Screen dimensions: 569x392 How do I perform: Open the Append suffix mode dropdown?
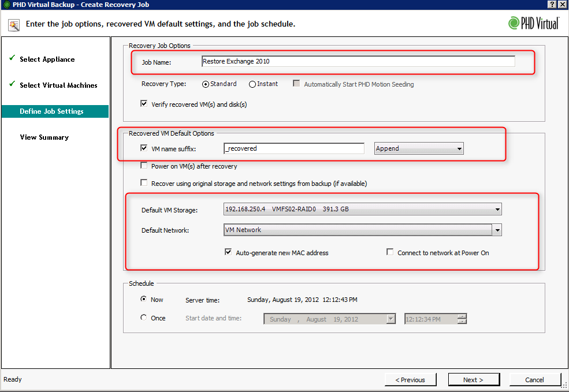419,148
